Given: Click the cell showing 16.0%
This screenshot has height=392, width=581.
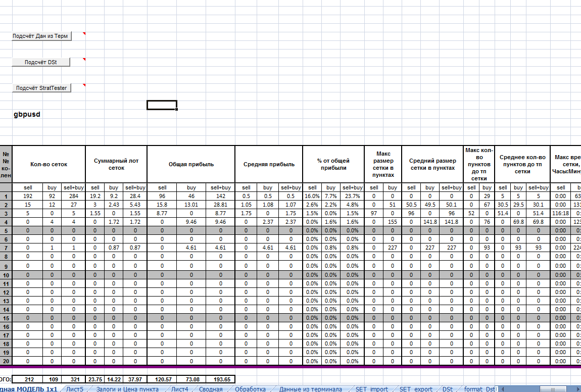Looking at the screenshot, I should click(x=312, y=196).
